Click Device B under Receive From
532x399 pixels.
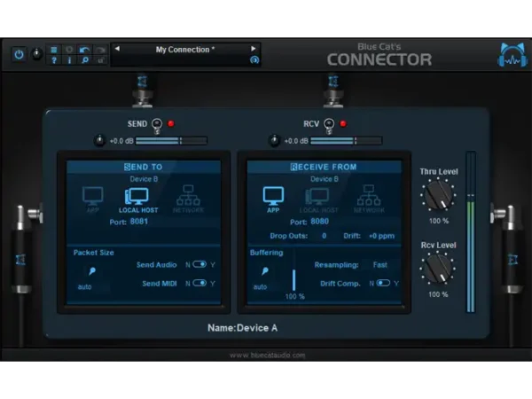click(325, 179)
